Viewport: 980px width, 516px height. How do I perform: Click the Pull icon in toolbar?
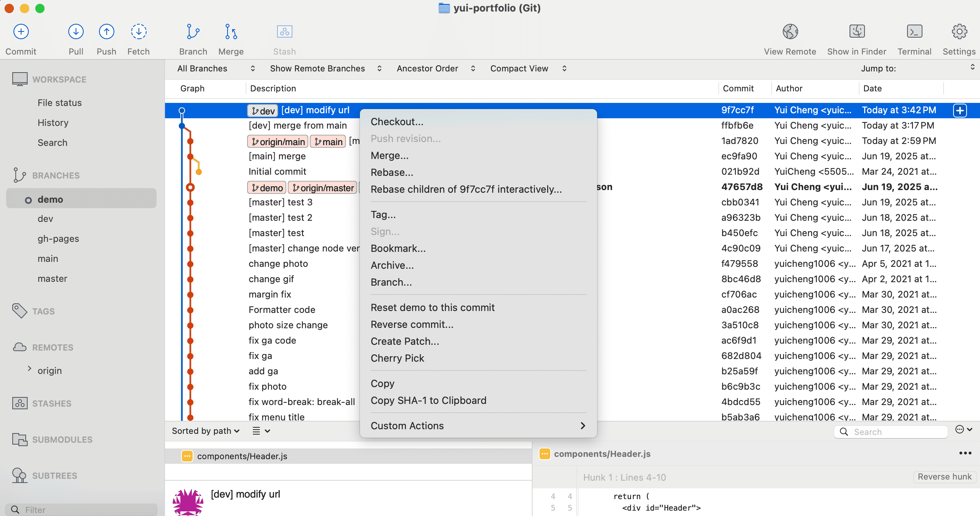(76, 32)
